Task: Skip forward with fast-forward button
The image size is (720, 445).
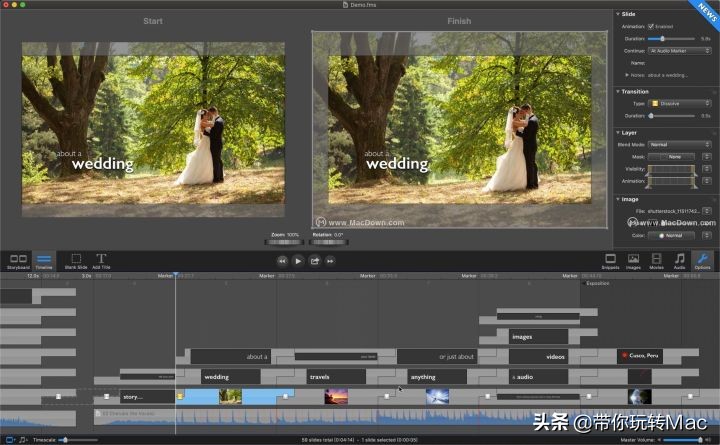Action: [x=330, y=261]
